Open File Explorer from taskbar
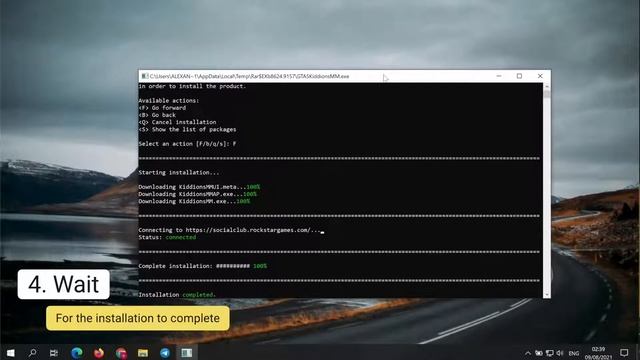The image size is (640, 360). (143, 353)
